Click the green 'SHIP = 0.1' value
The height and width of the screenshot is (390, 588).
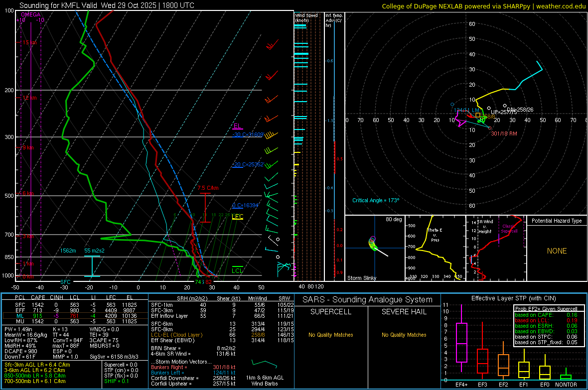pyautogui.click(x=117, y=381)
